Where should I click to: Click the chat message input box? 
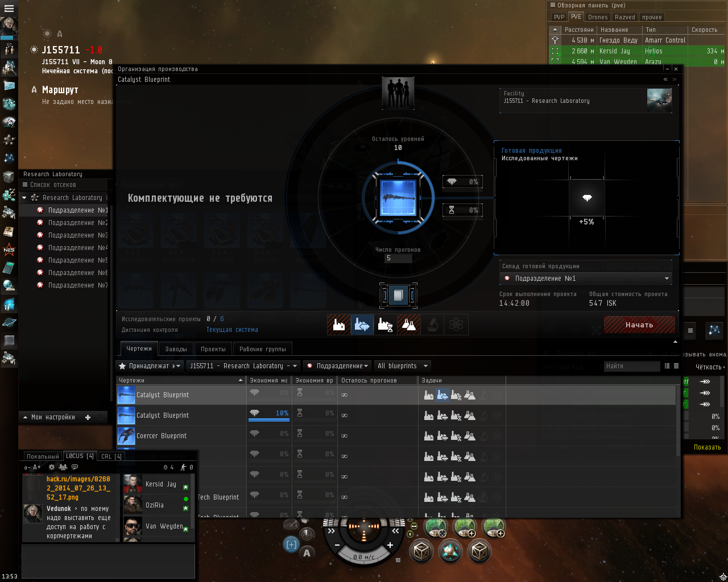108,561
